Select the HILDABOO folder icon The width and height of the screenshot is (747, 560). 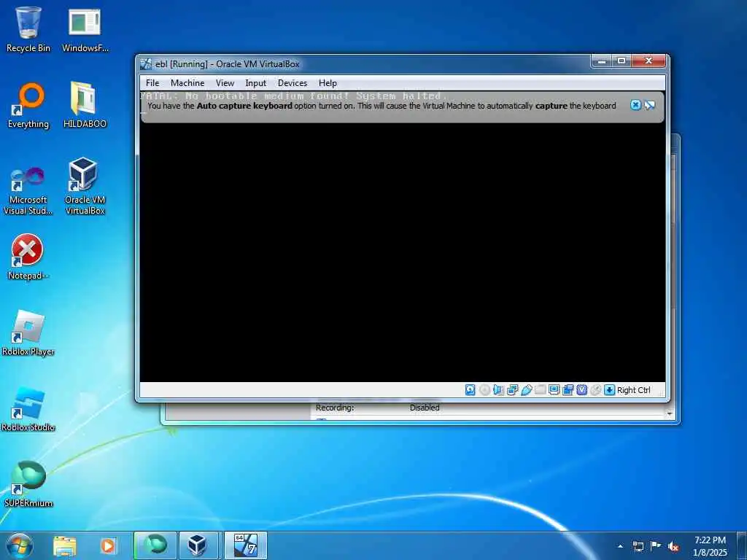[85, 106]
